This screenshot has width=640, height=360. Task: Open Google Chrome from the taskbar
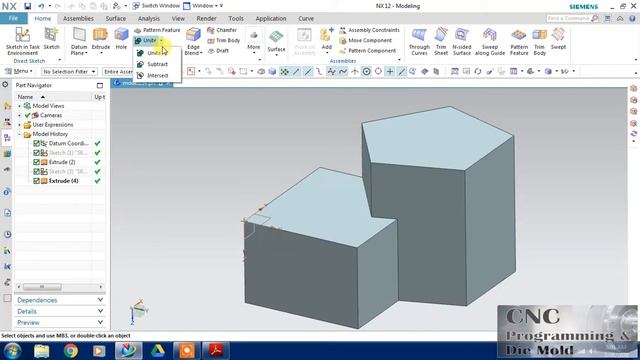[x=70, y=351]
